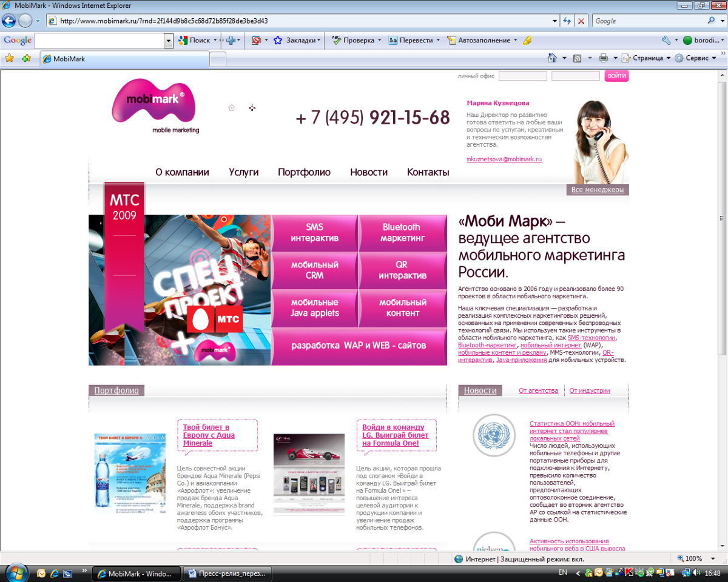Click the МТС Спецпроект banner image
The height and width of the screenshot is (582, 728).
click(x=180, y=290)
